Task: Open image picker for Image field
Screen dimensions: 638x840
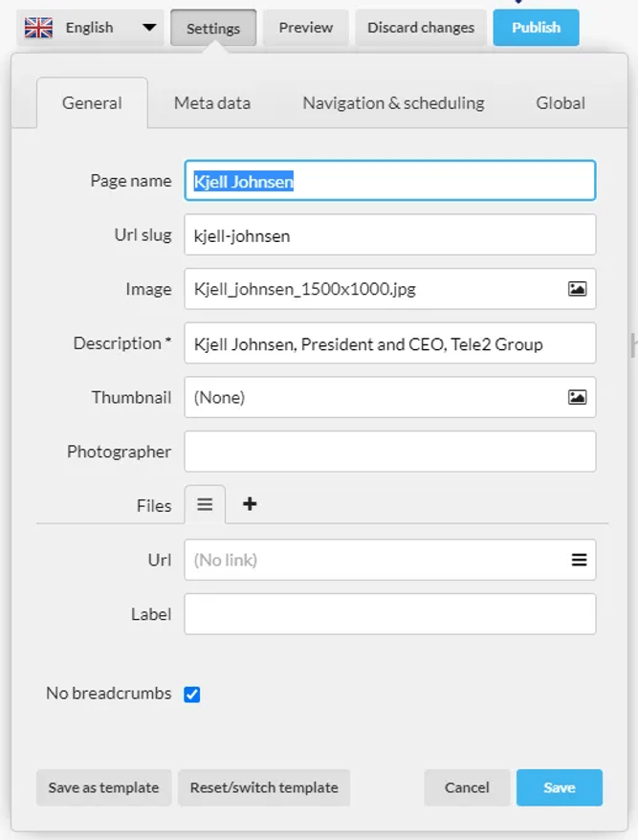Action: click(x=577, y=289)
